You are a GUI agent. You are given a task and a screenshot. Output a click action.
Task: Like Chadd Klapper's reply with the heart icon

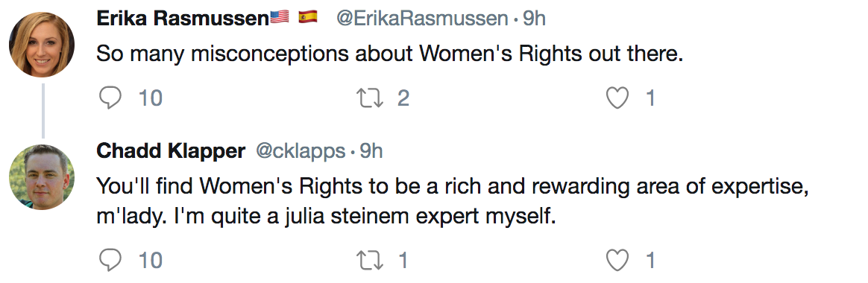(617, 260)
